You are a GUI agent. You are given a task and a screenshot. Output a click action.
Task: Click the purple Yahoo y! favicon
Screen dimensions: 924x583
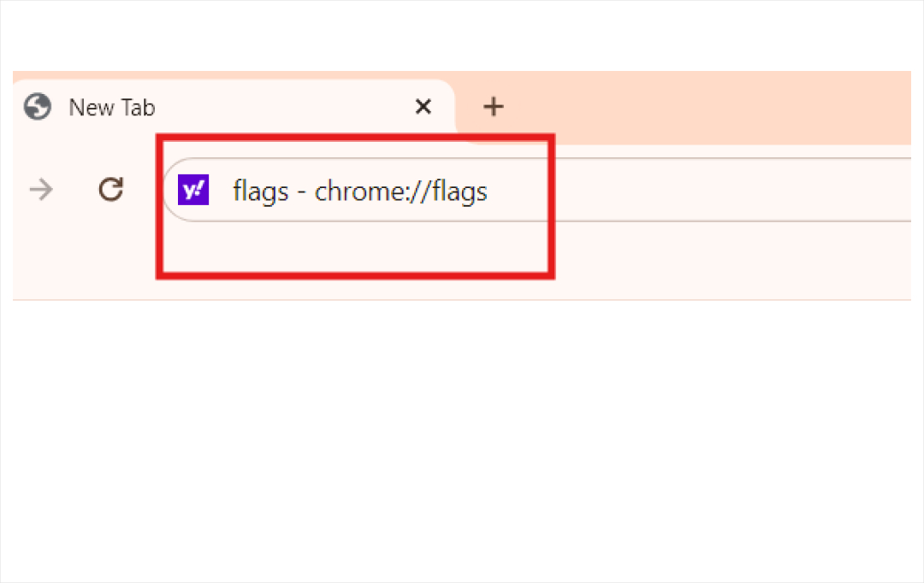pos(193,190)
